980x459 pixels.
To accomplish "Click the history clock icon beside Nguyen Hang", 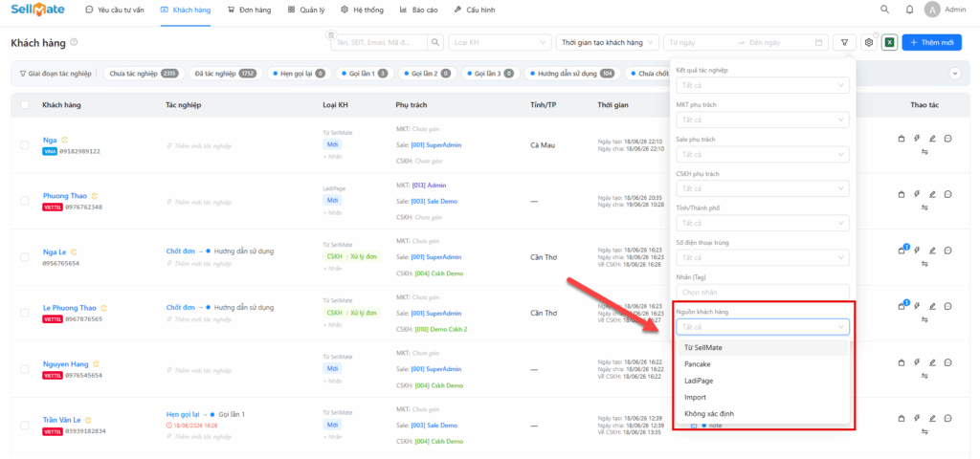I will point(95,364).
